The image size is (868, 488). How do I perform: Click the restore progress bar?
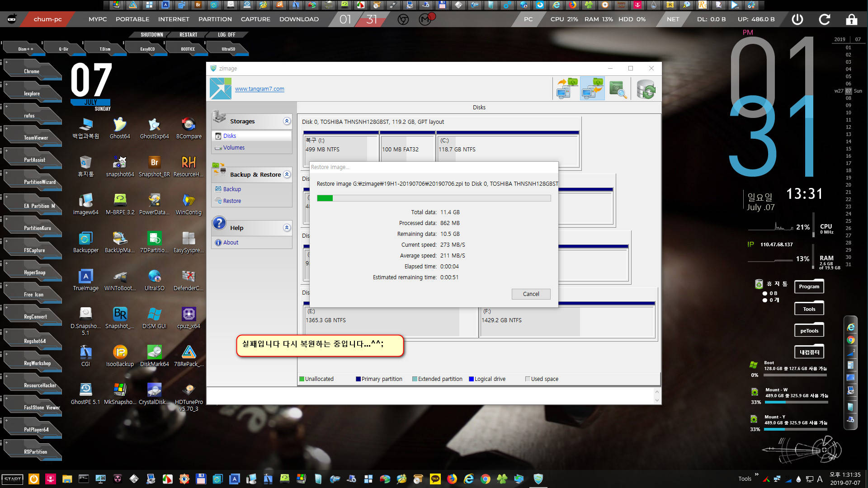(434, 198)
